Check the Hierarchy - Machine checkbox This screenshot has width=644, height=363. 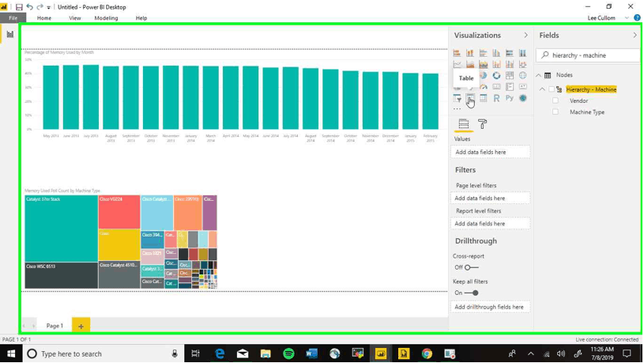(x=552, y=89)
